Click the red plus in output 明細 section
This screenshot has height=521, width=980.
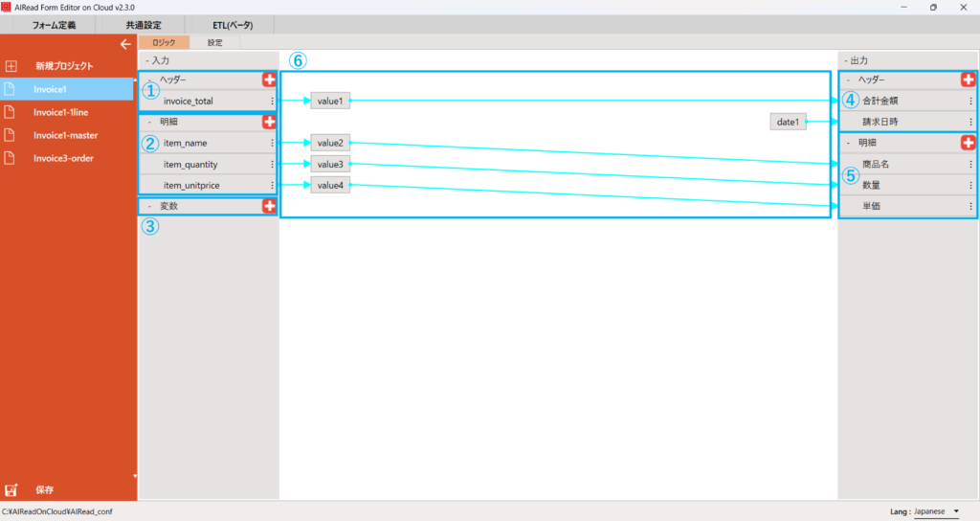click(x=968, y=143)
